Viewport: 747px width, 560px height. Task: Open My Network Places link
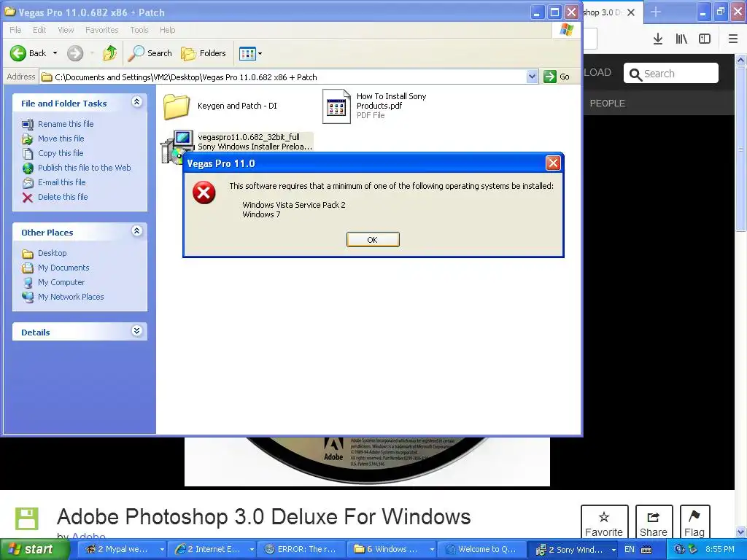tap(71, 297)
